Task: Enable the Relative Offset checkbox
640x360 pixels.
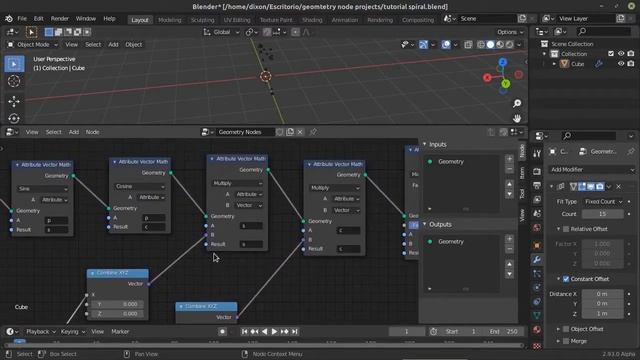Action: [x=566, y=229]
